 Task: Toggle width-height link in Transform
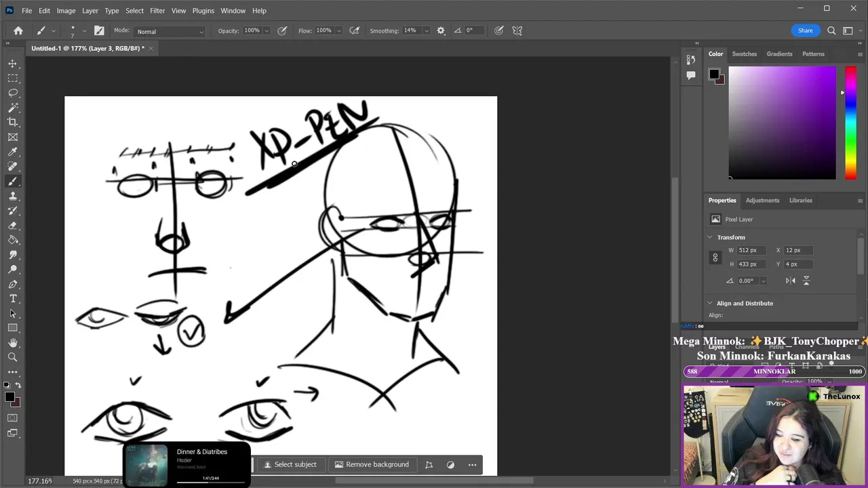click(x=715, y=258)
